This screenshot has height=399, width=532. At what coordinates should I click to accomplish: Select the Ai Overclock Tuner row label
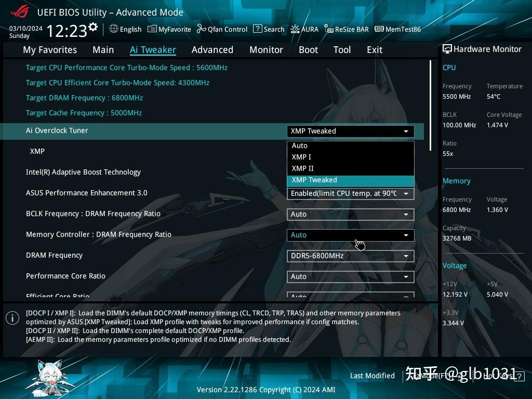[x=57, y=130]
